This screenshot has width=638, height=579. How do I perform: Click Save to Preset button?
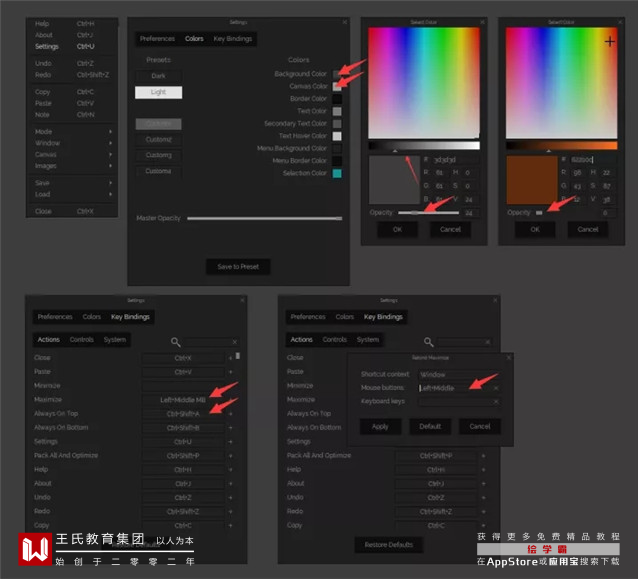click(x=238, y=267)
